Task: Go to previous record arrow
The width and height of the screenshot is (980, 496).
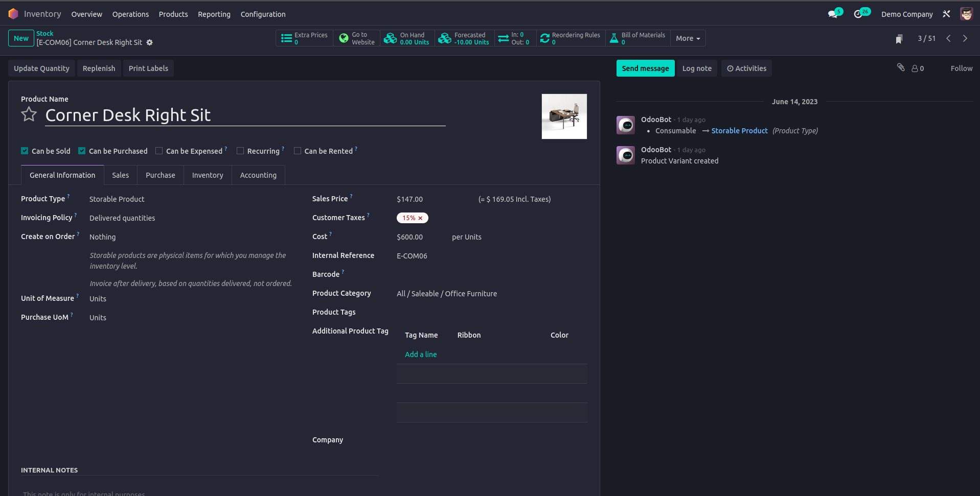Action: tap(948, 38)
